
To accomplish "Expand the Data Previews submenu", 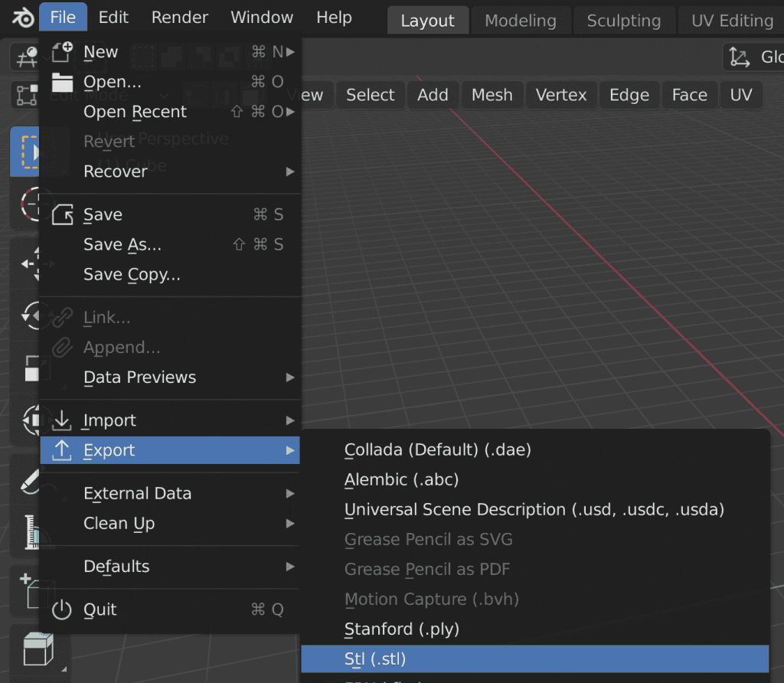I will [x=171, y=377].
